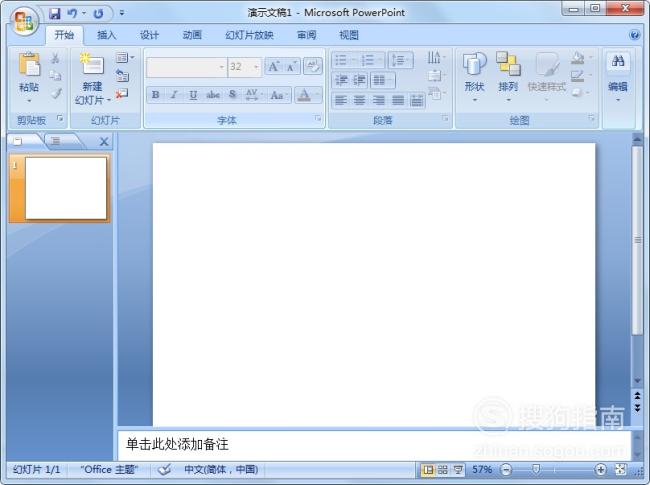Open line spacing options
The width and height of the screenshot is (650, 485).
point(400,60)
